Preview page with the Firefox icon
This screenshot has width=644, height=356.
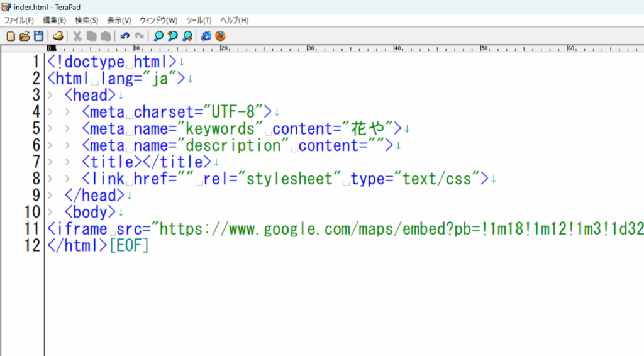pos(220,36)
